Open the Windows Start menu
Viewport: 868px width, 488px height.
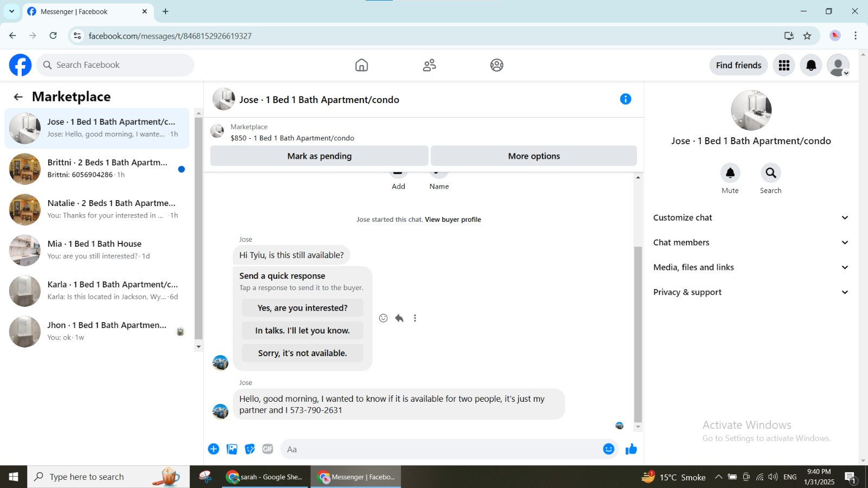point(14,477)
